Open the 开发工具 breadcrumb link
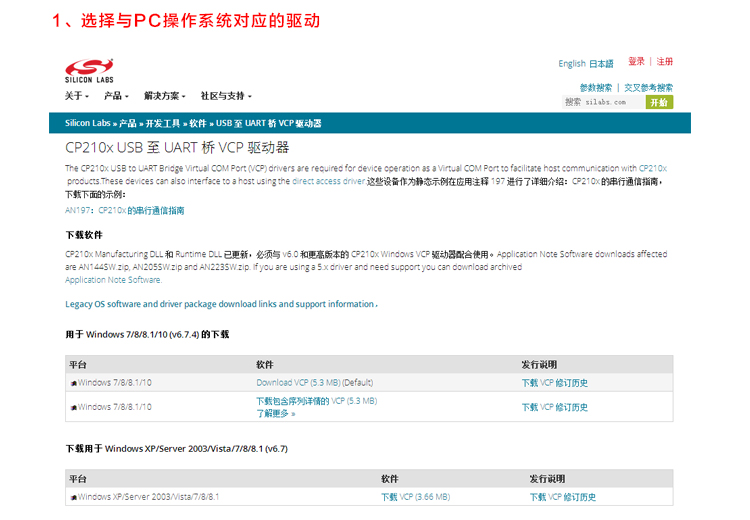This screenshot has height=520, width=750. (163, 123)
